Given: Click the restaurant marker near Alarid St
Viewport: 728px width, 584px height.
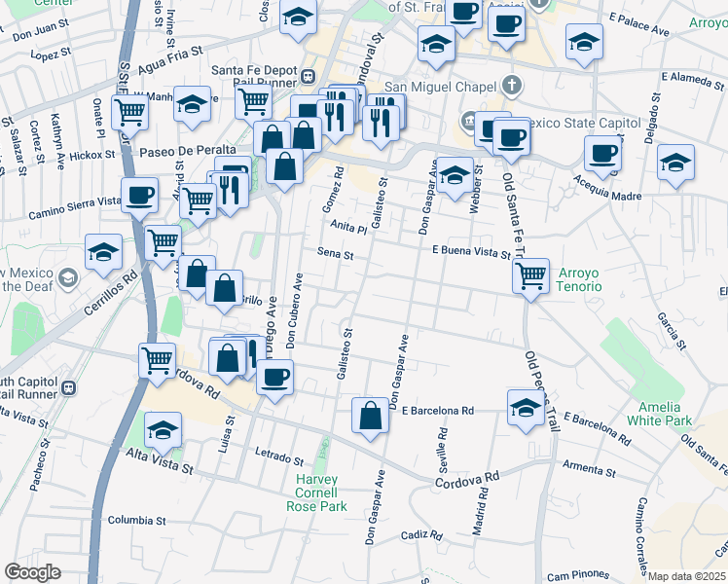Looking at the screenshot, I should pos(230,193).
